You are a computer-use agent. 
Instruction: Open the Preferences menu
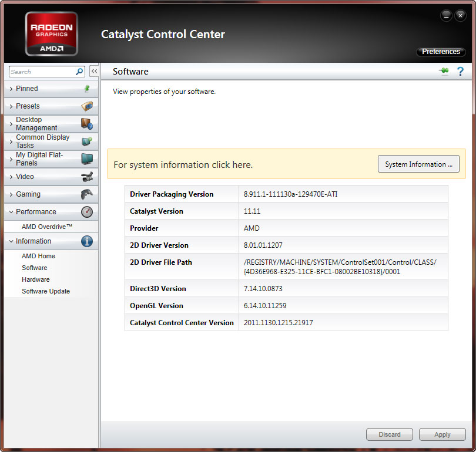pos(441,52)
